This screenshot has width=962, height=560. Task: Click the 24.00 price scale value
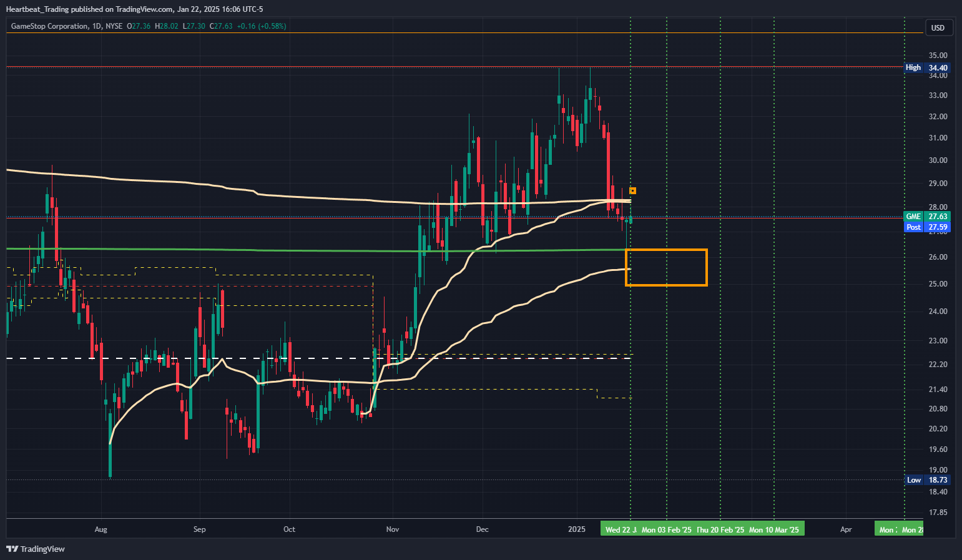(938, 312)
